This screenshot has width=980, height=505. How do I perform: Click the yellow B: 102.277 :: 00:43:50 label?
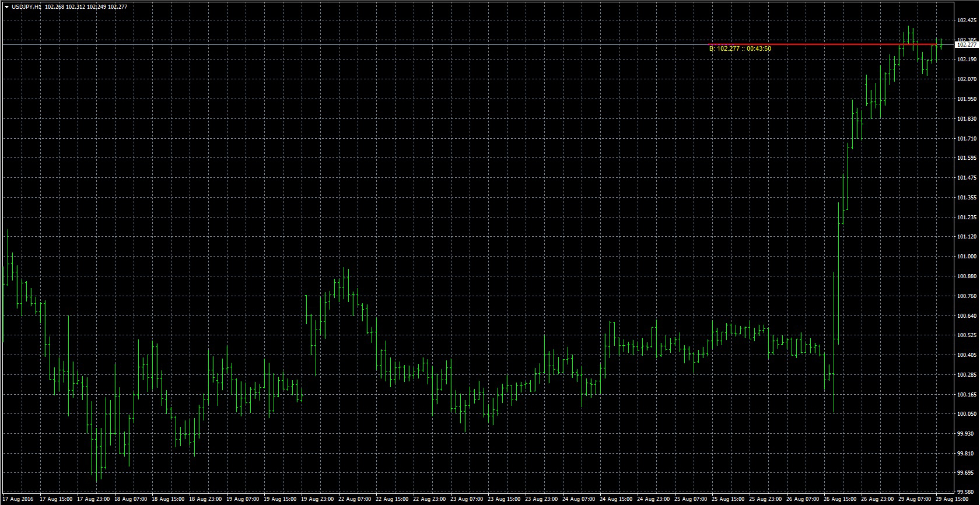click(740, 49)
